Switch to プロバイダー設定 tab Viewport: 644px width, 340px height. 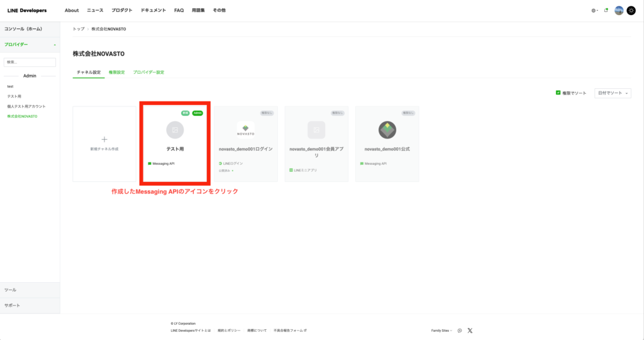(148, 72)
